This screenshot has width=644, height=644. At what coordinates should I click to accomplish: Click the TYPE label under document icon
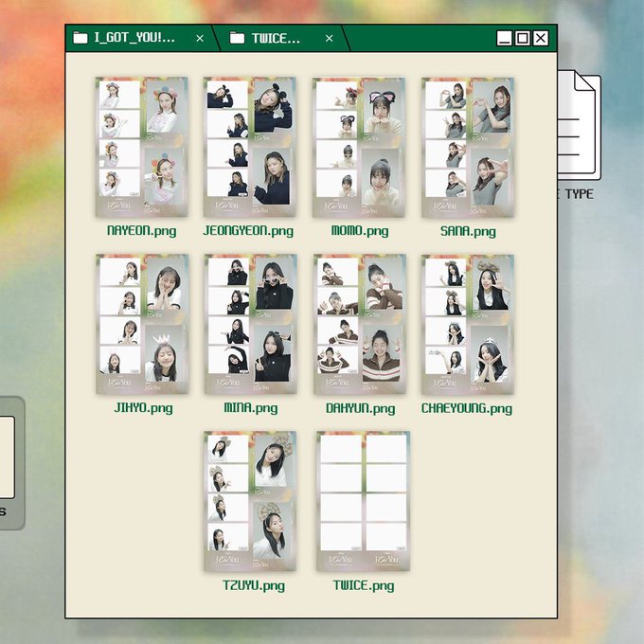579,194
